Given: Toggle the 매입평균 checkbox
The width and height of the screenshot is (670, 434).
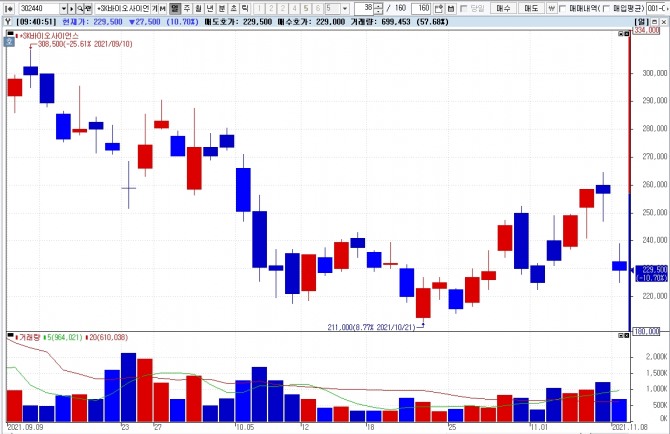Looking at the screenshot, I should (x=606, y=9).
